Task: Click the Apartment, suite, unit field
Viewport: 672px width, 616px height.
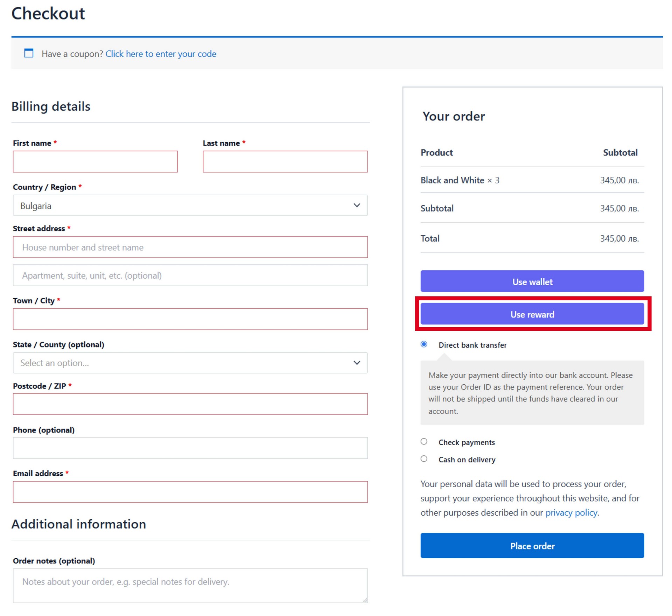Action: tap(190, 275)
